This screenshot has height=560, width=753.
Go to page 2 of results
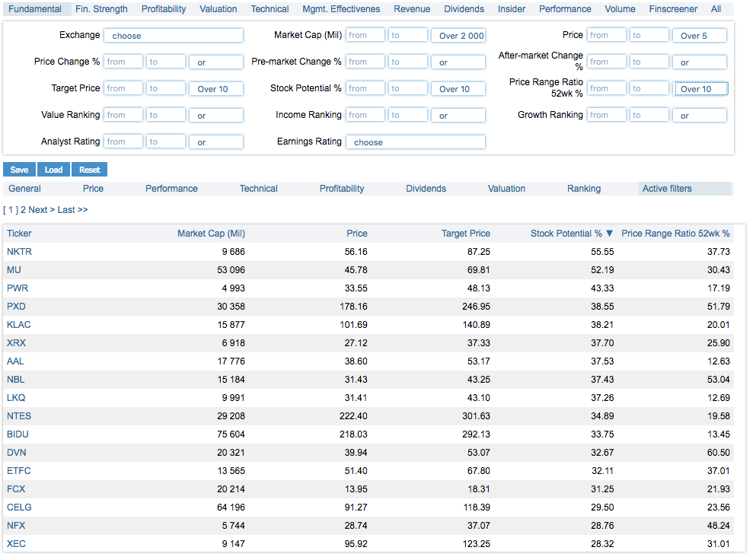pyautogui.click(x=23, y=210)
